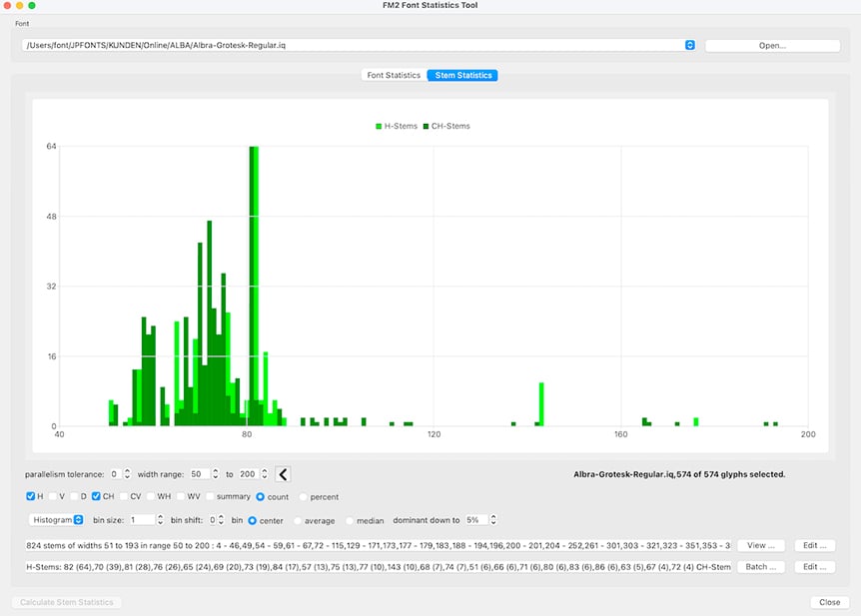Click the CH-Stems legend label
Screen dimensions: 861x616
point(450,126)
